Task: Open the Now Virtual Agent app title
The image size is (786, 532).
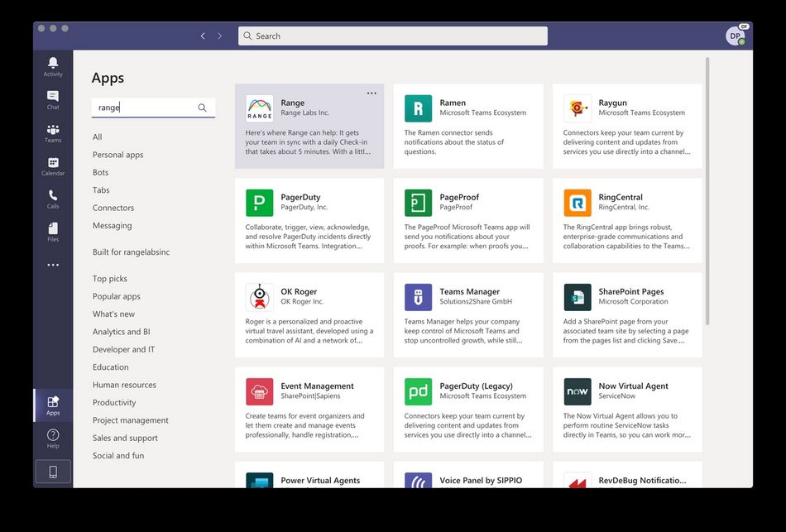Action: pos(633,386)
